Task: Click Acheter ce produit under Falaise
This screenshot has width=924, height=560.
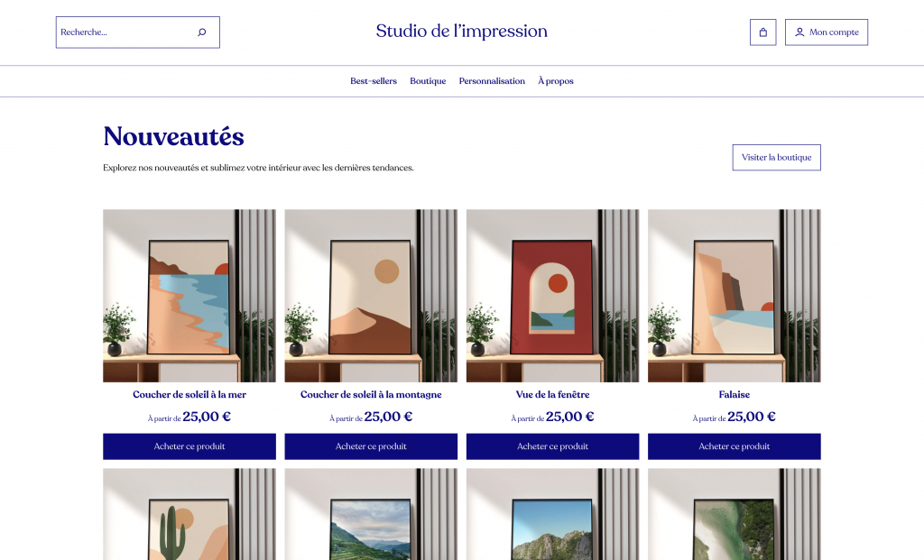Action: (x=735, y=446)
